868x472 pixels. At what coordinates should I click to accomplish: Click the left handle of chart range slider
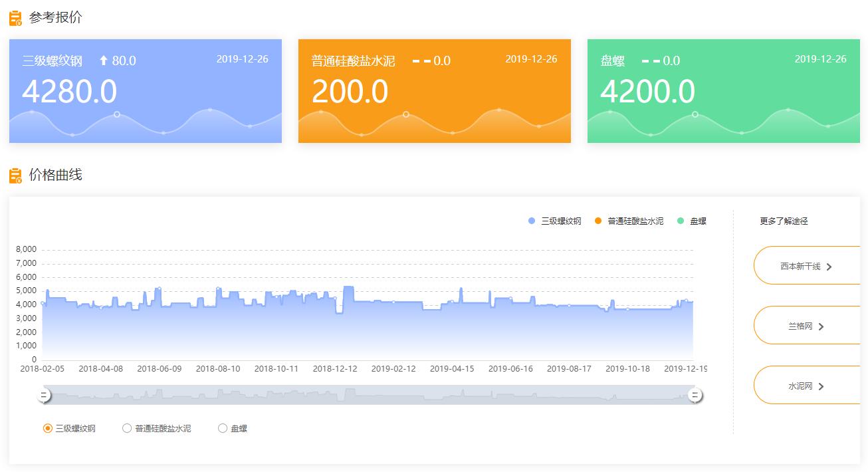(x=44, y=396)
